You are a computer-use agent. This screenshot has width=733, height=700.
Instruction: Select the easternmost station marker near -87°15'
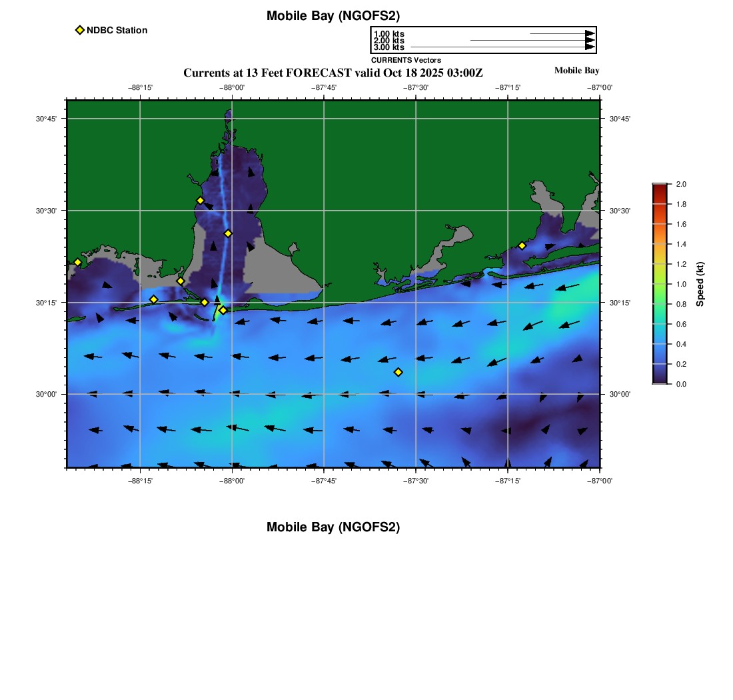pyautogui.click(x=522, y=245)
